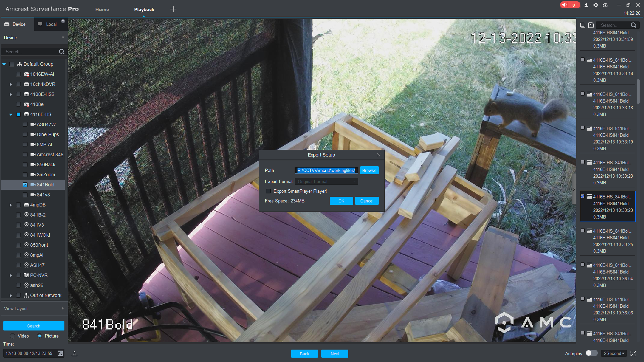This screenshot has height=362, width=644.
Task: Click collapse arrow at playback view right edge
Action: [x=574, y=189]
